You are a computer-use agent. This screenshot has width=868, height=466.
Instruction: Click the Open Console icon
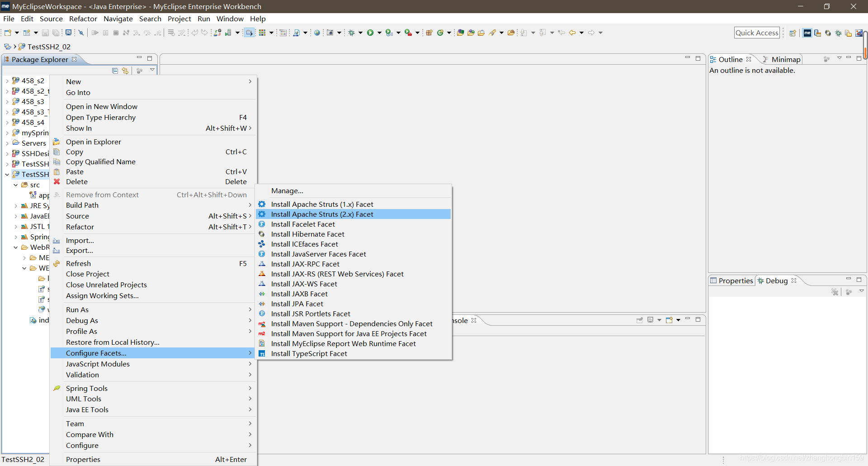tap(669, 320)
